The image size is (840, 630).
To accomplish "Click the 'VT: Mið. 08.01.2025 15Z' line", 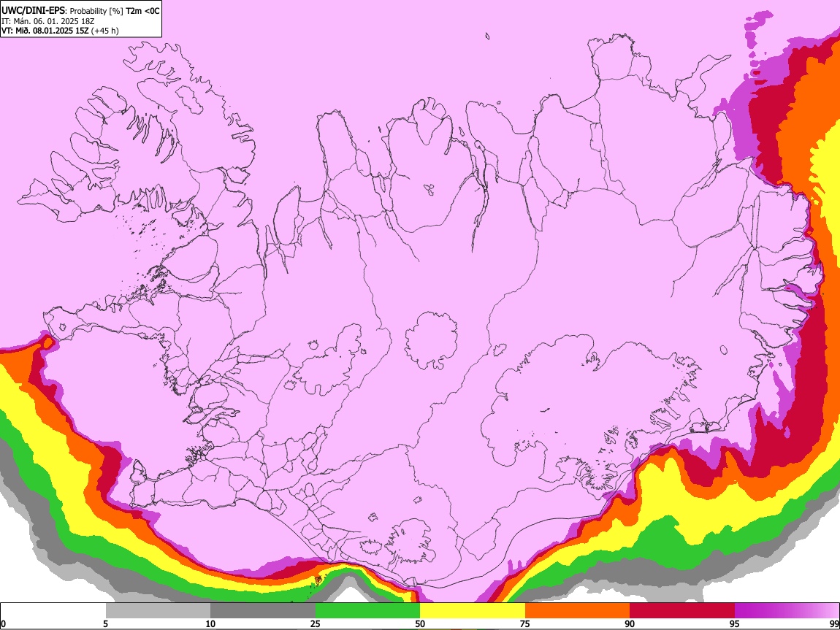I will (x=45, y=31).
